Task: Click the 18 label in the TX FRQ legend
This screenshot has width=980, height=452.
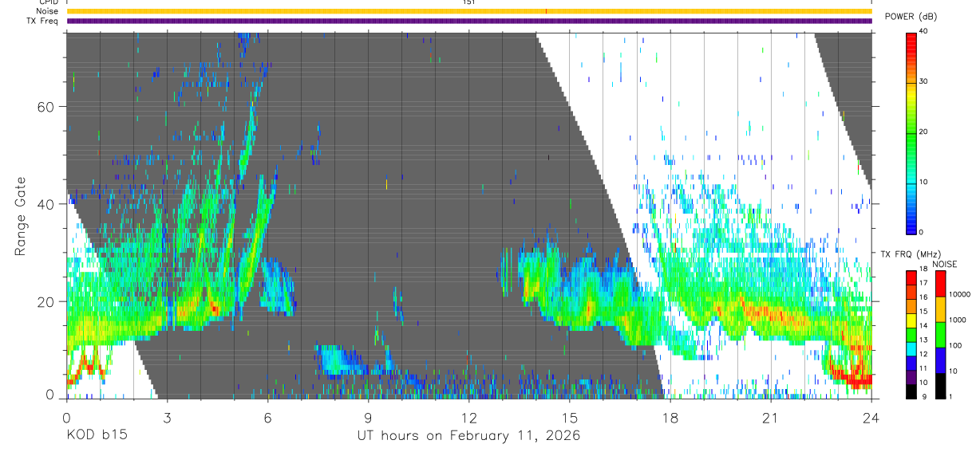Action: tap(923, 269)
